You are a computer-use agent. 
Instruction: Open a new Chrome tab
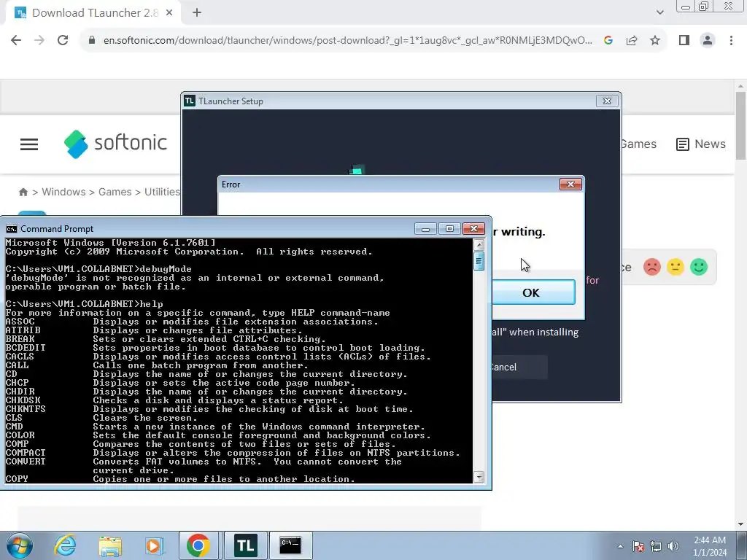pyautogui.click(x=197, y=13)
